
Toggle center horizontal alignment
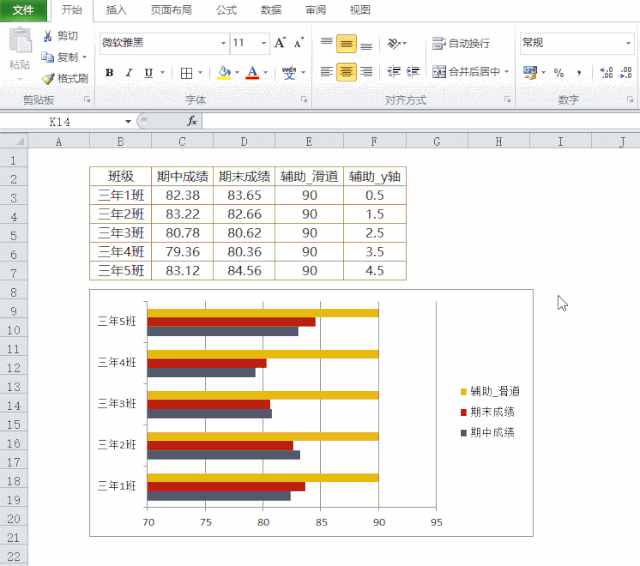click(x=346, y=72)
